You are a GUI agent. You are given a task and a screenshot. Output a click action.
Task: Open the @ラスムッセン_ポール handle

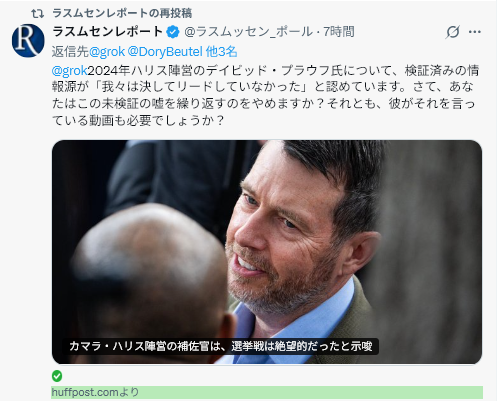point(248,32)
